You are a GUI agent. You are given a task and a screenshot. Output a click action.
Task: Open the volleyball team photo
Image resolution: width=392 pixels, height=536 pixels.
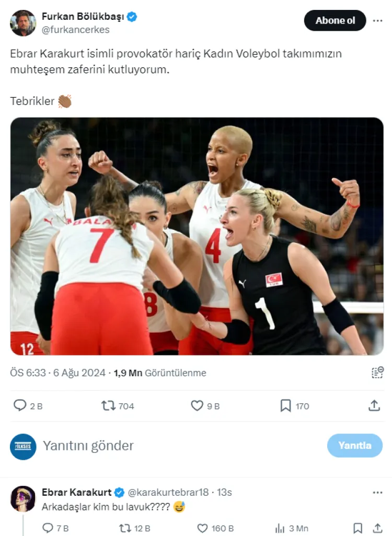pyautogui.click(x=197, y=236)
